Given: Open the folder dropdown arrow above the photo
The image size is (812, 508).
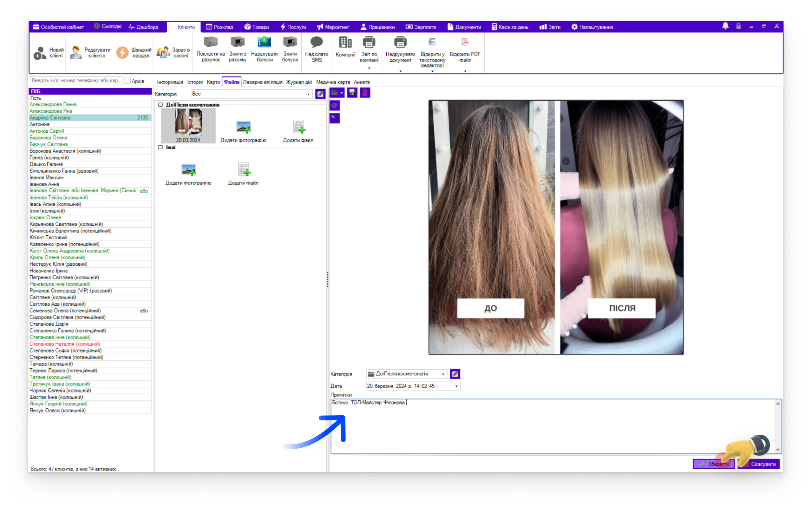Looking at the screenshot, I should tap(342, 93).
